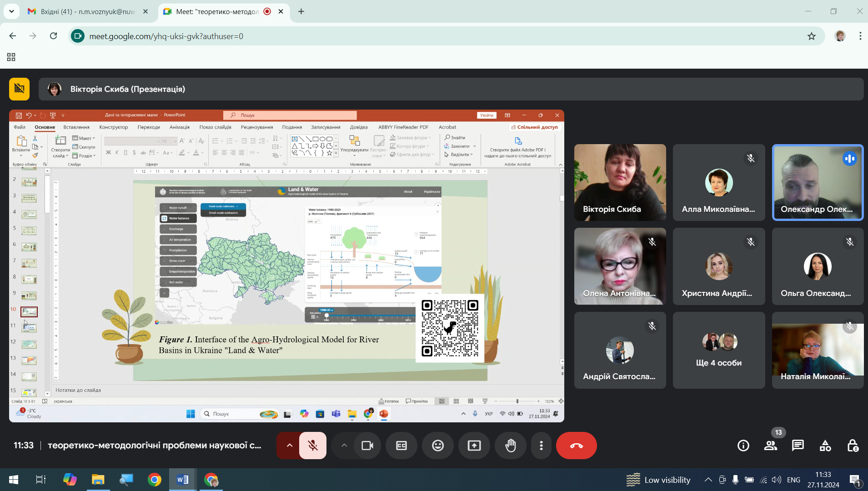Screen dimensions: 868x491
Task: Click the PowerPoint save icon in shared screen
Action: 19,115
